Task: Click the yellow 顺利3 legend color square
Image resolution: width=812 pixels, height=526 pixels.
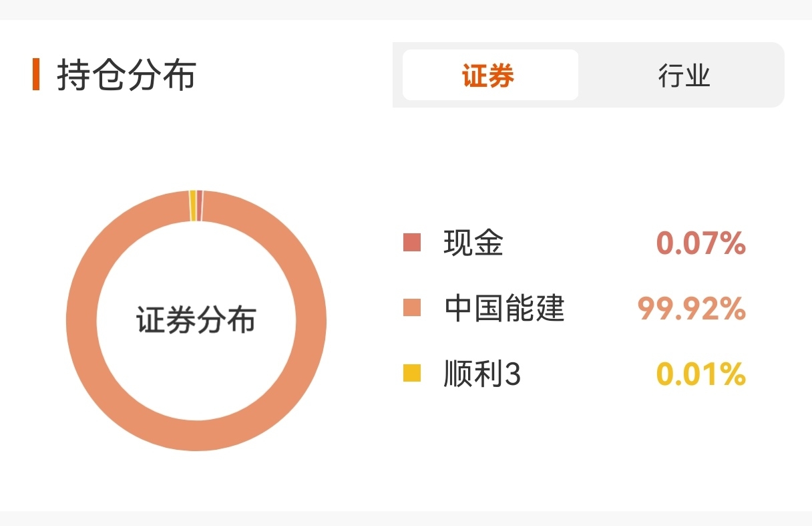Action: coord(412,373)
